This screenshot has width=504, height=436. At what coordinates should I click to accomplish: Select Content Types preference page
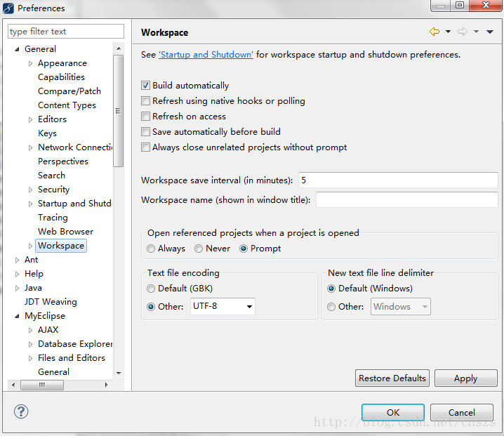pyautogui.click(x=67, y=105)
